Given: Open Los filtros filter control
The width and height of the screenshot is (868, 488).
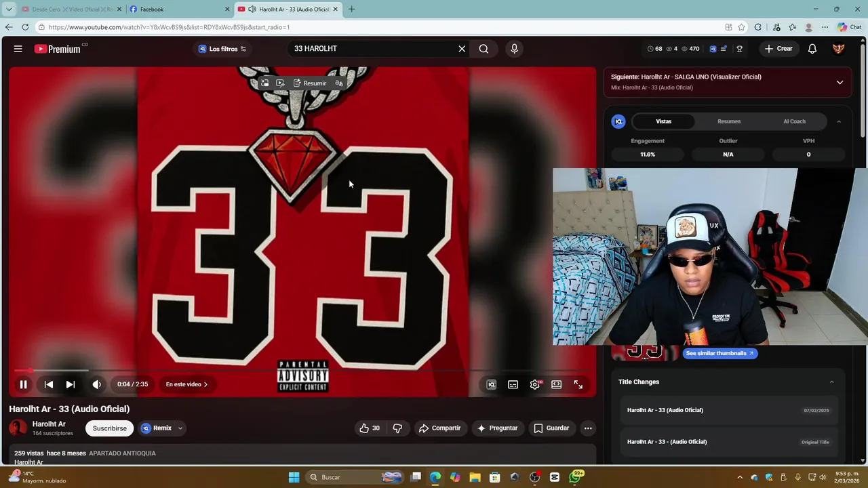Looking at the screenshot, I should (x=222, y=49).
